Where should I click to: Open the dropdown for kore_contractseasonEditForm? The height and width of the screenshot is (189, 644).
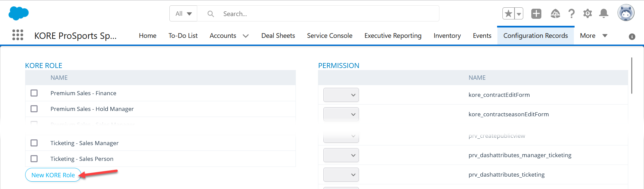coord(341,114)
